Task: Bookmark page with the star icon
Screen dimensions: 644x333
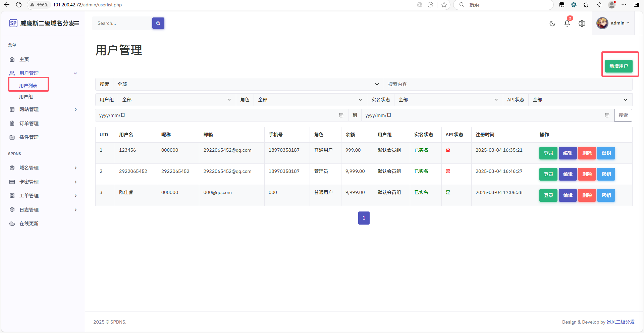Action: pyautogui.click(x=444, y=5)
